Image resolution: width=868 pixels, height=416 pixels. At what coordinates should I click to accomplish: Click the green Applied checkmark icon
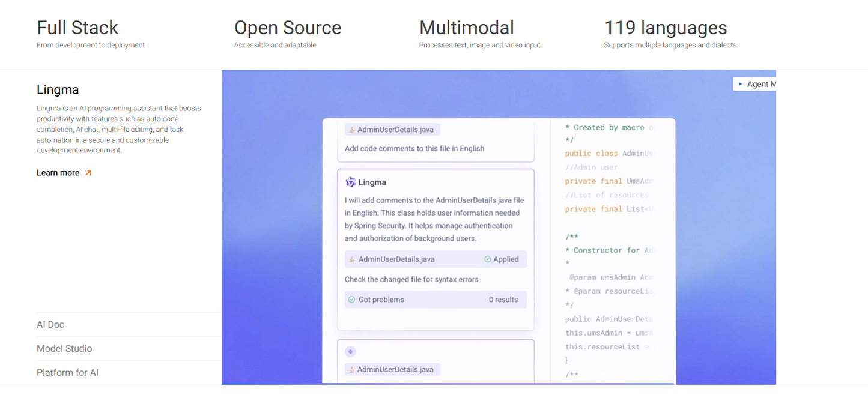coord(488,259)
